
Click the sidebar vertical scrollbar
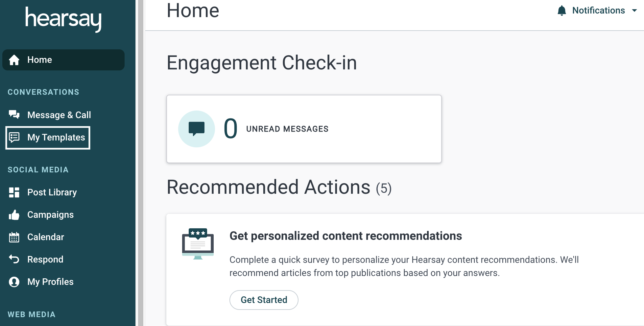pyautogui.click(x=140, y=163)
